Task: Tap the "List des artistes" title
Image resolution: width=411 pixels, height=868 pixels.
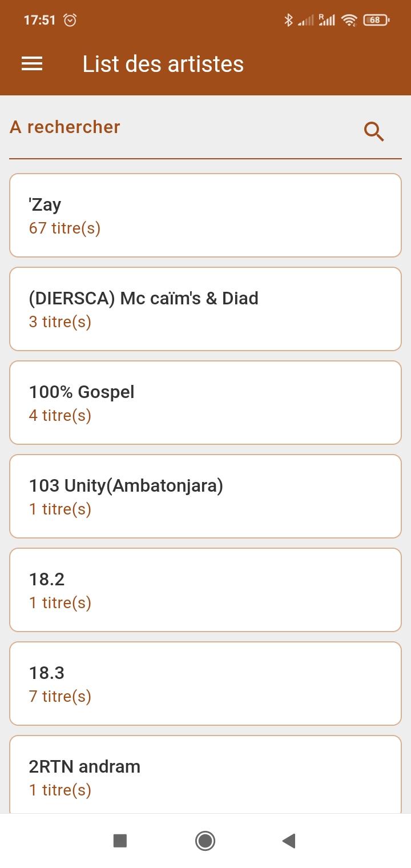Action: pyautogui.click(x=163, y=64)
